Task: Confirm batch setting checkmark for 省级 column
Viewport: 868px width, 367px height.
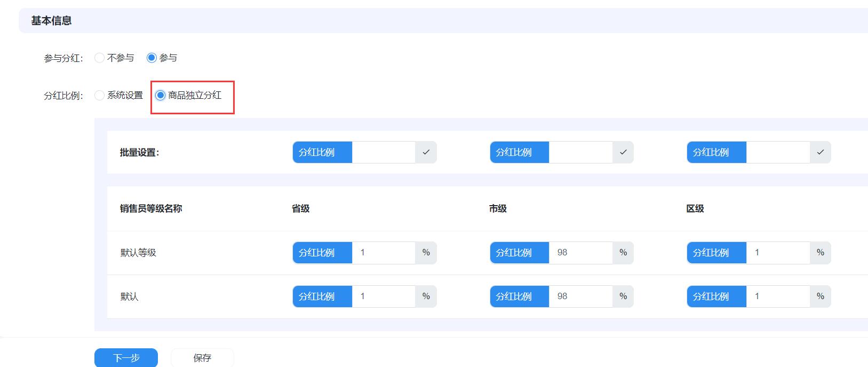Action: 426,152
